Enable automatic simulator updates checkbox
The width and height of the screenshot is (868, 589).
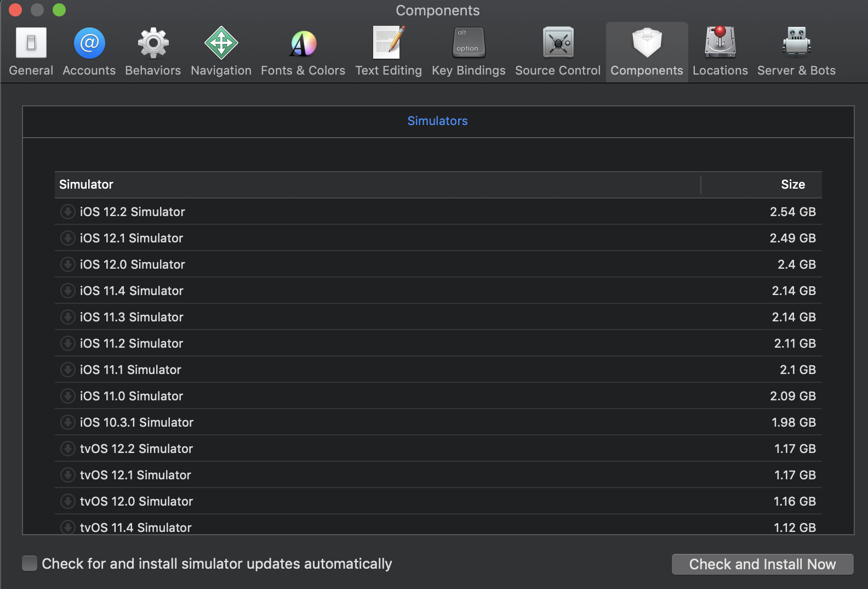(30, 563)
